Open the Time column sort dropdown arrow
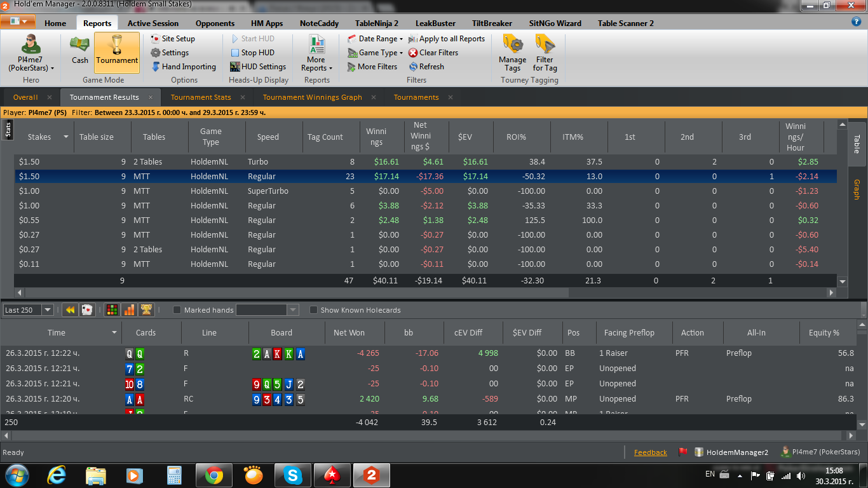 coord(114,333)
